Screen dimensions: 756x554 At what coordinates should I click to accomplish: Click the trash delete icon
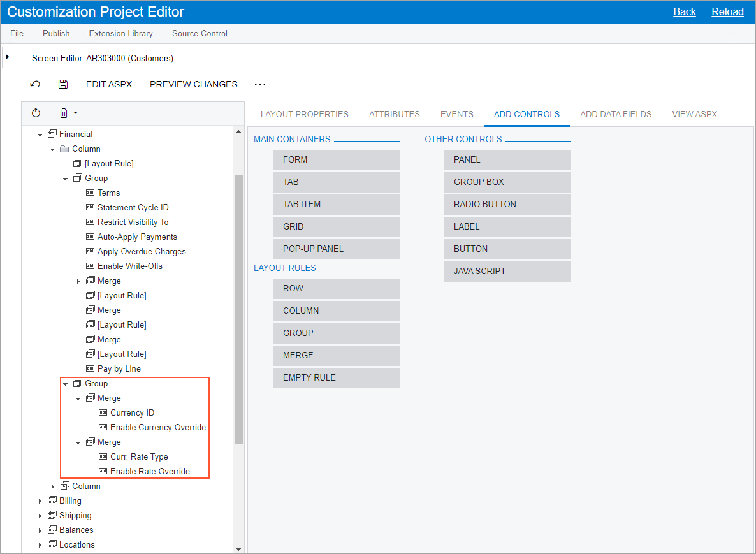point(64,113)
